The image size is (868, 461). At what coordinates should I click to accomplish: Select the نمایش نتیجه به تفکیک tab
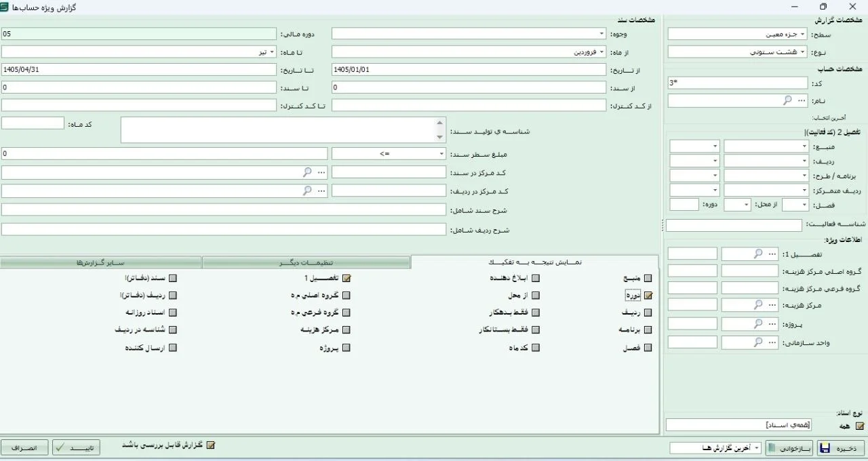pyautogui.click(x=535, y=262)
